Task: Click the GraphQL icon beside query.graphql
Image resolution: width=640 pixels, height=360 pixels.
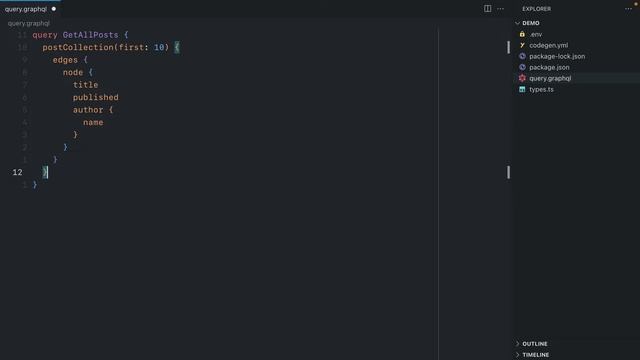Action: click(522, 78)
